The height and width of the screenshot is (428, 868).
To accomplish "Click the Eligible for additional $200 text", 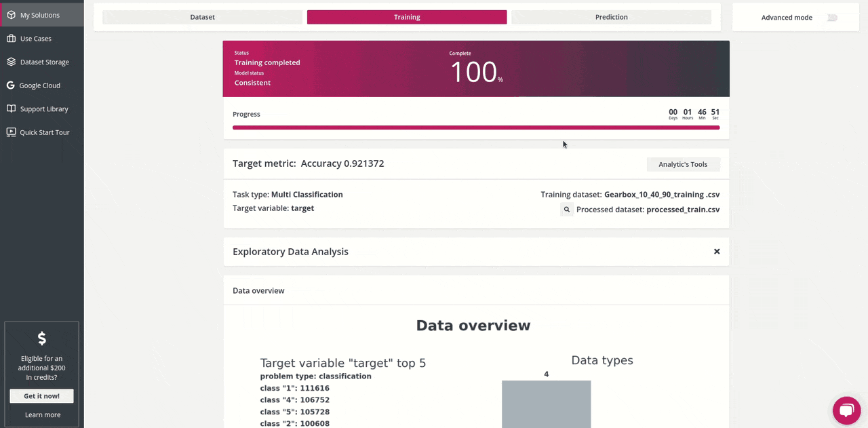I will tap(42, 368).
